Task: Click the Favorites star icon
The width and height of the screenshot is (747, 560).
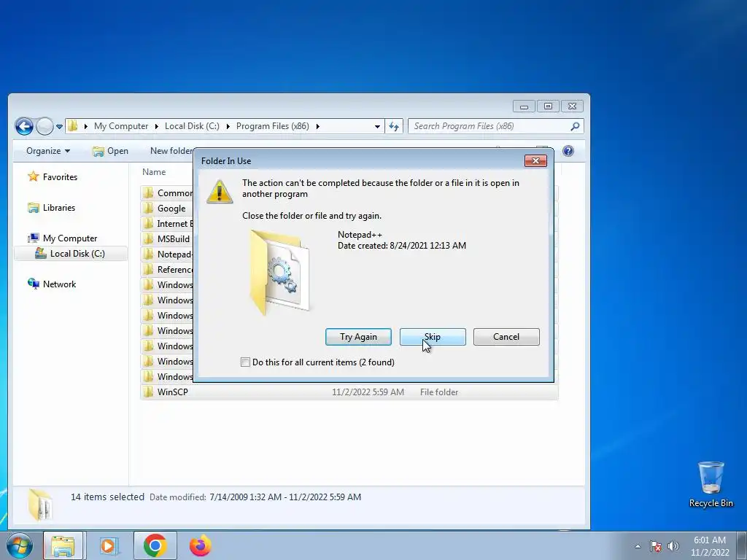Action: [33, 176]
